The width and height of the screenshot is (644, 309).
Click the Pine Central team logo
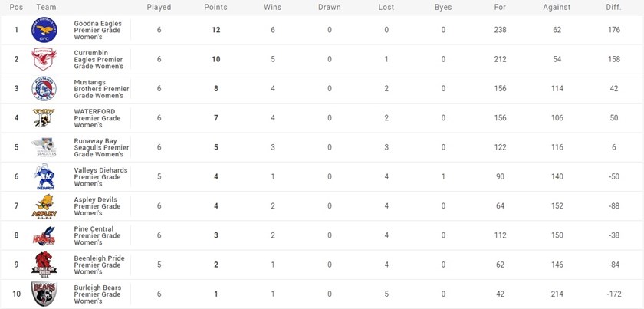click(44, 235)
